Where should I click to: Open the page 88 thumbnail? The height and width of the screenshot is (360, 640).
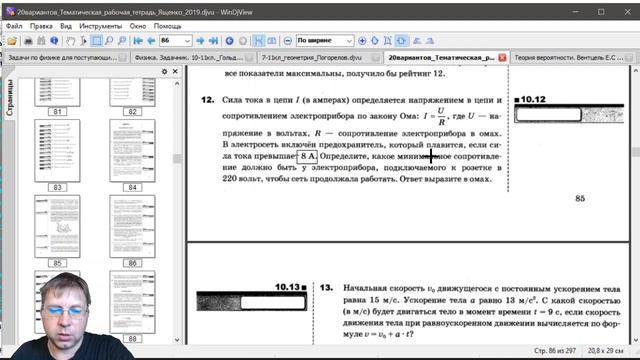pos(132,302)
